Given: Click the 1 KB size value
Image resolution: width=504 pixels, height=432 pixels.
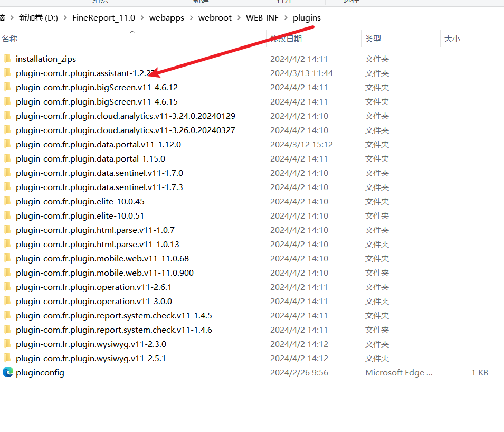Looking at the screenshot, I should (480, 372).
